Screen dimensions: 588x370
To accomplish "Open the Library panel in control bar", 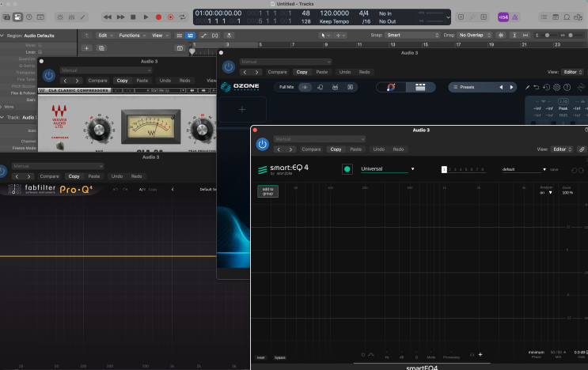I will 6,17.
